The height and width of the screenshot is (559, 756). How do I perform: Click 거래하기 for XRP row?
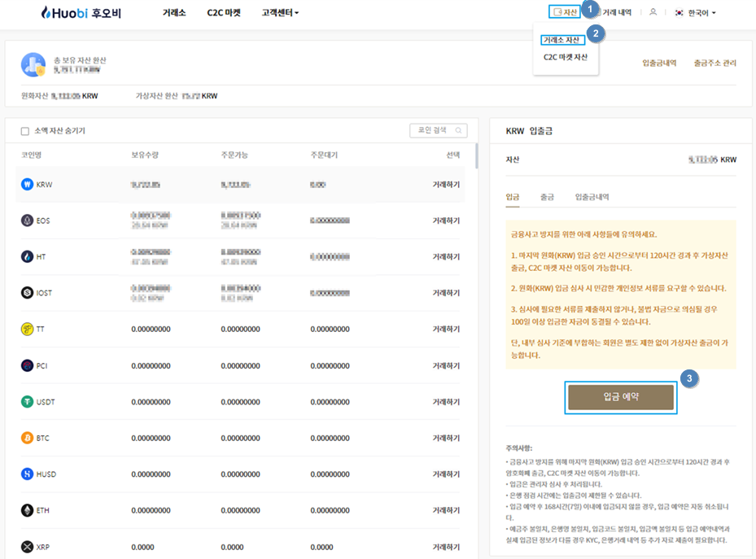[446, 547]
